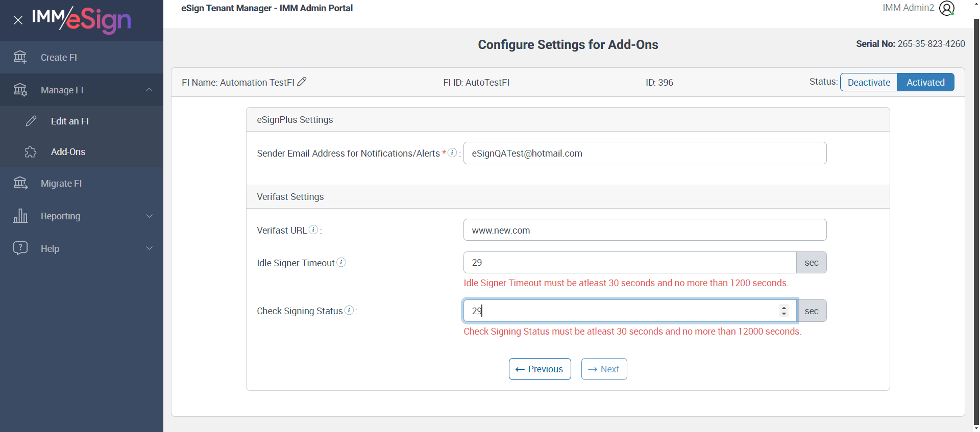Click the Create FI bank icon

pos(20,57)
